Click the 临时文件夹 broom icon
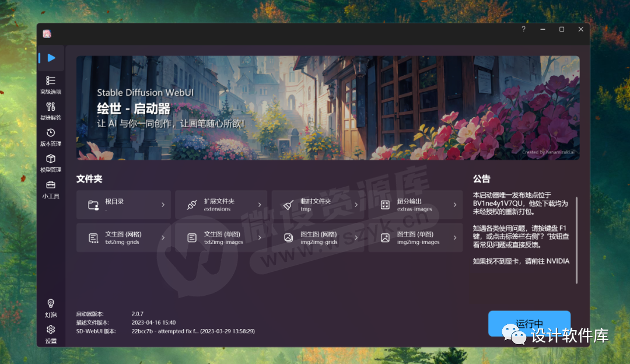 click(289, 205)
